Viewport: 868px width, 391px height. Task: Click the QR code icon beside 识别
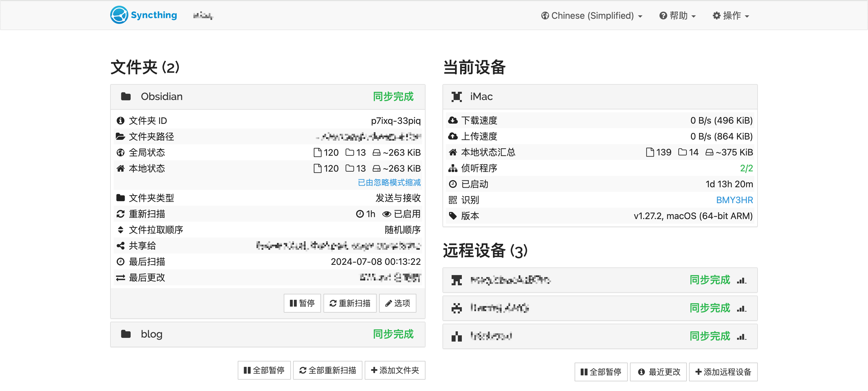point(453,200)
